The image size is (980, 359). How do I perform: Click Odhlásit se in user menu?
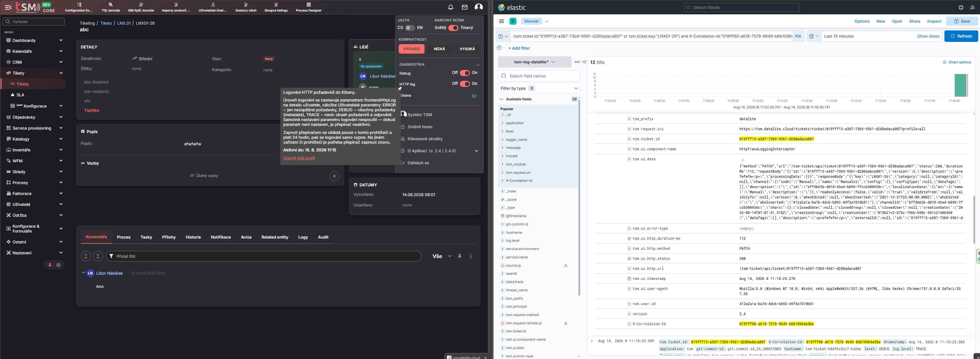(x=418, y=163)
